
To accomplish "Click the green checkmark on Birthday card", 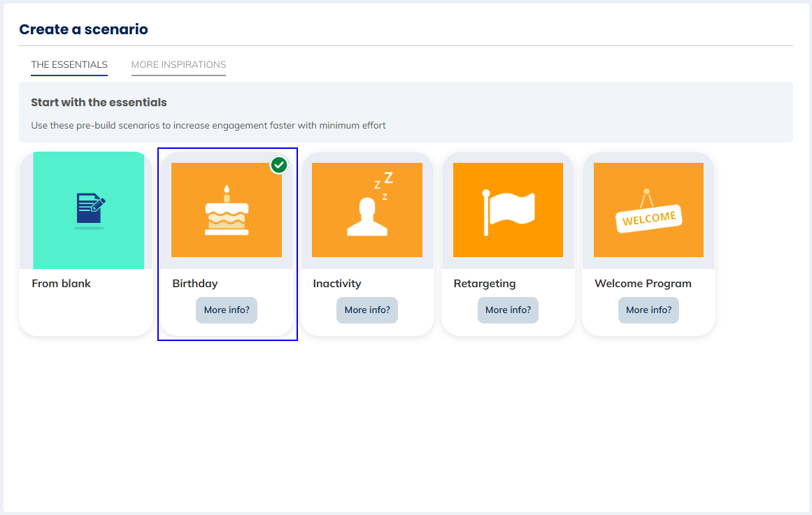I will pyautogui.click(x=279, y=165).
